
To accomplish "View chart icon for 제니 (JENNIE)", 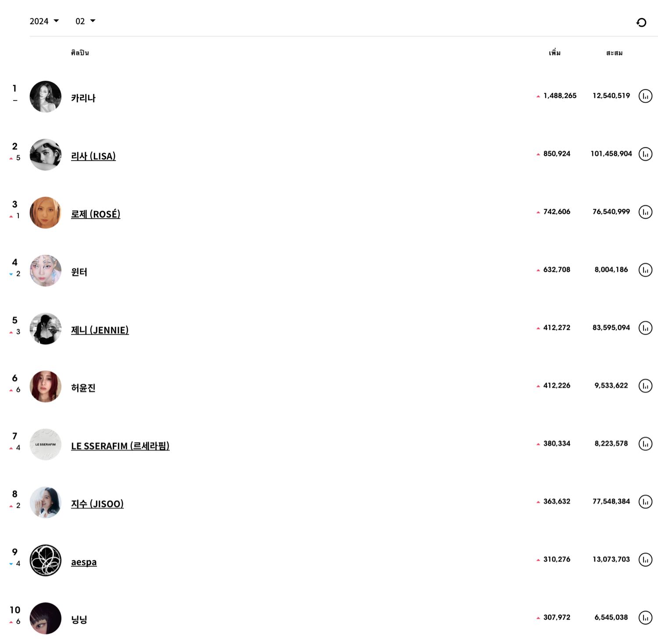I will click(645, 328).
